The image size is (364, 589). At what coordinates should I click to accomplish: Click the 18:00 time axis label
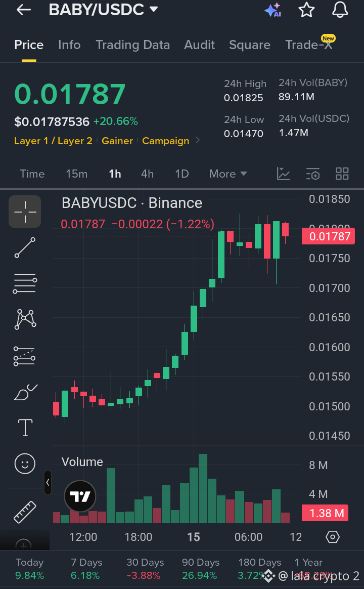[x=139, y=537]
